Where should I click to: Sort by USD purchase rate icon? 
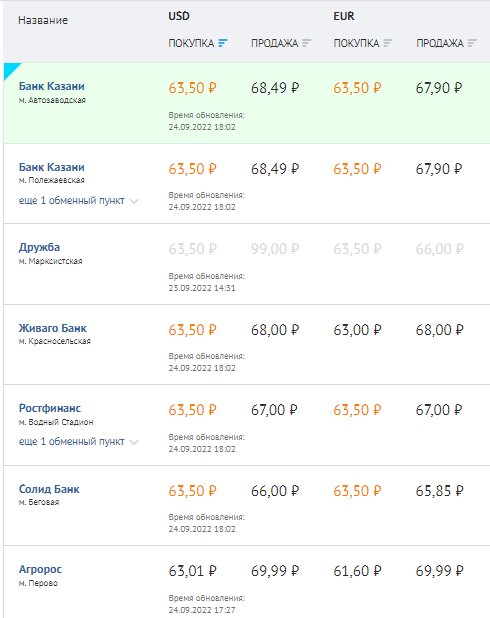[223, 43]
